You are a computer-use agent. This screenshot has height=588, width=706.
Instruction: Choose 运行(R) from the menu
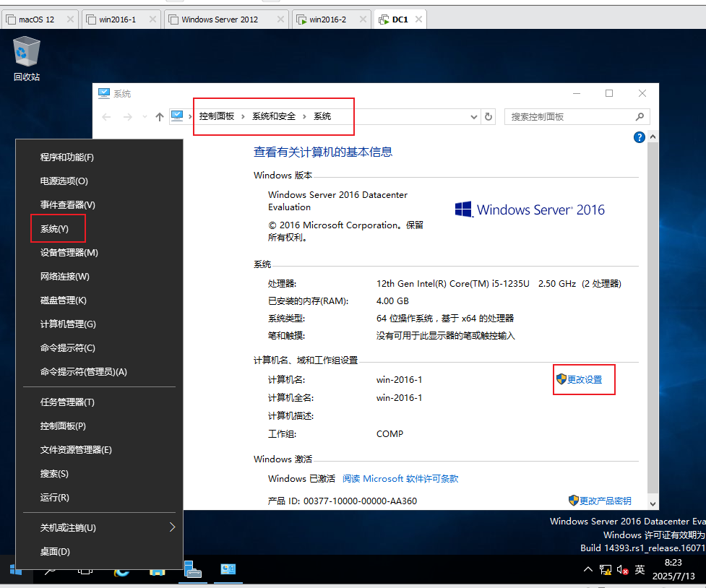point(99,498)
